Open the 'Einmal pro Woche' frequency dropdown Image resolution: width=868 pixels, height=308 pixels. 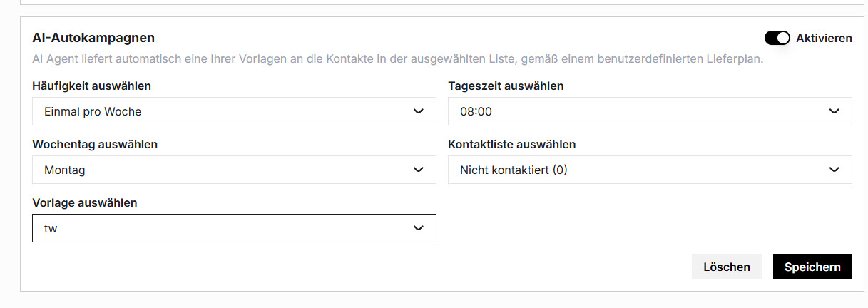tap(221, 111)
